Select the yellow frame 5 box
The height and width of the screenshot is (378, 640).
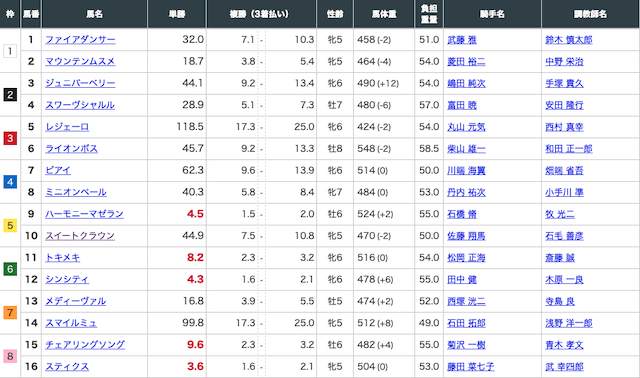coord(10,225)
